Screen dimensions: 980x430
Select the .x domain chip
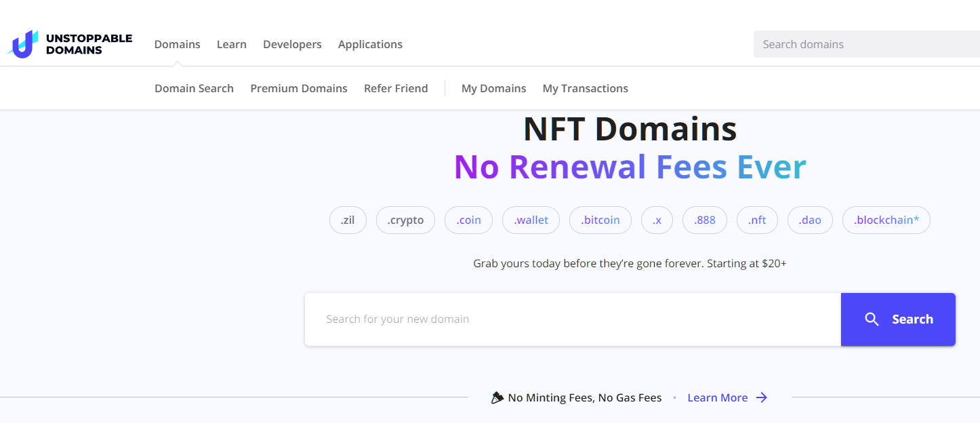coord(657,220)
